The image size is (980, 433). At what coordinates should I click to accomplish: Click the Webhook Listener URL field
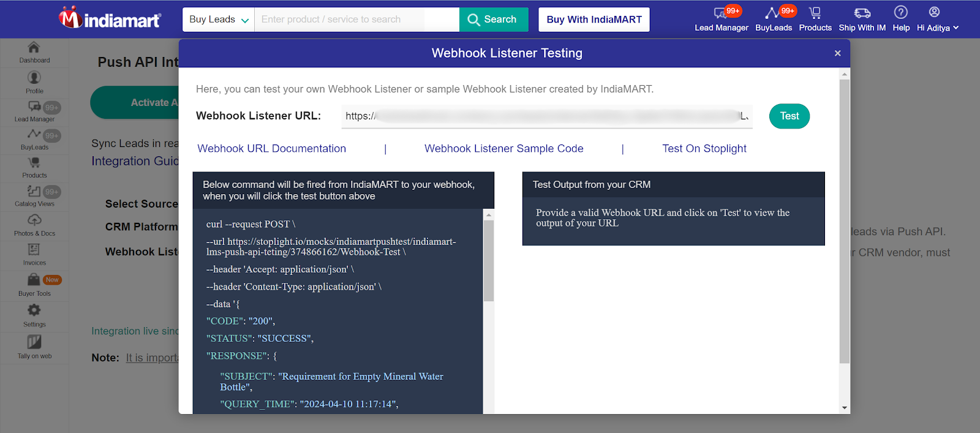point(547,116)
